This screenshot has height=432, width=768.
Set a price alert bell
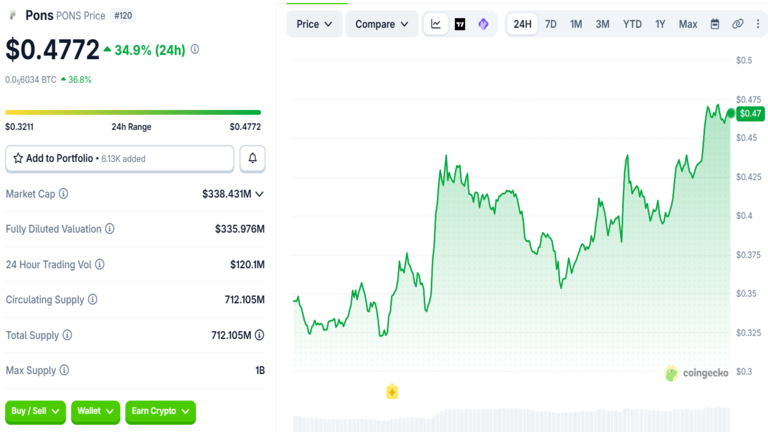pyautogui.click(x=252, y=158)
